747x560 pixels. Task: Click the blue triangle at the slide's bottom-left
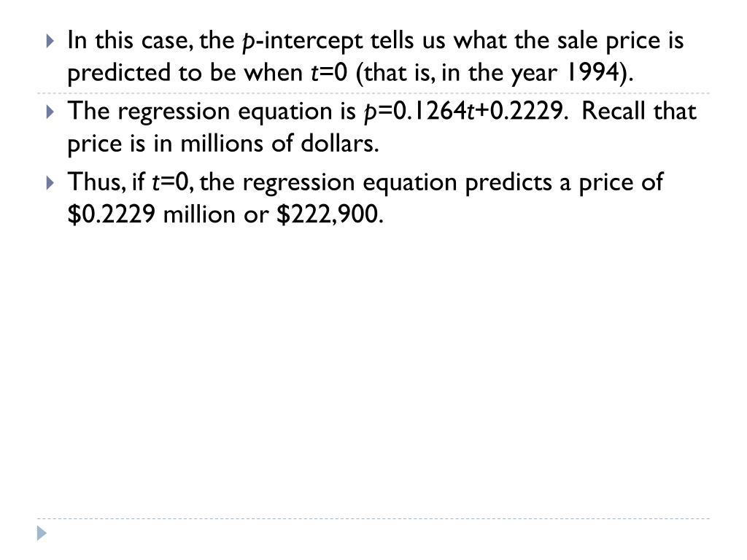coord(42,533)
